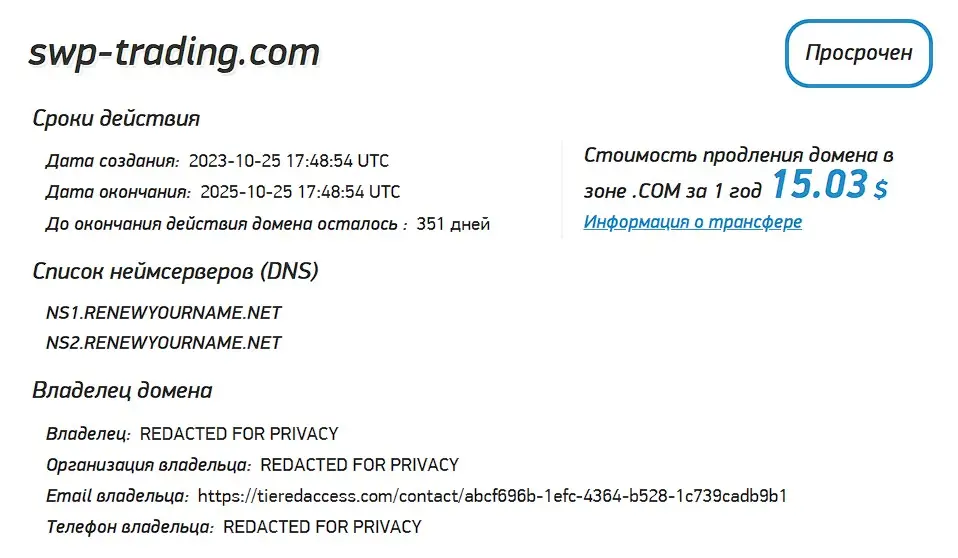Open the tieredaccess.com contact URL

click(492, 496)
